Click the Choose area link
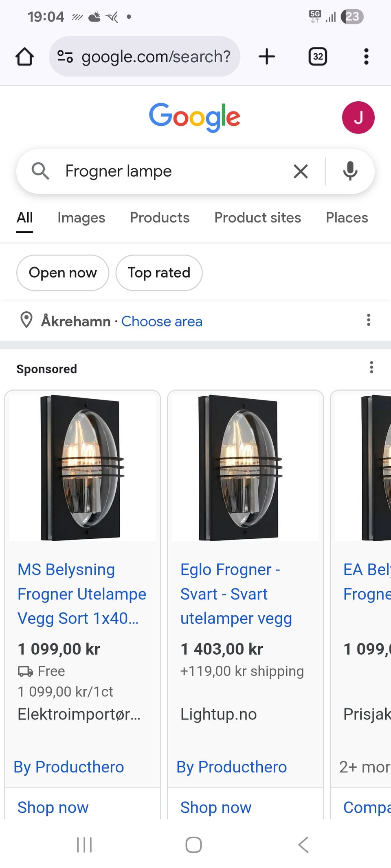The height and width of the screenshot is (868, 391). click(162, 321)
